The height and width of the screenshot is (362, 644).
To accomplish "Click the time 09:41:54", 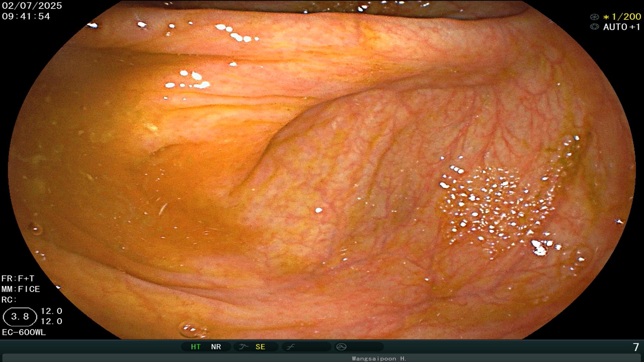I will coord(26,16).
